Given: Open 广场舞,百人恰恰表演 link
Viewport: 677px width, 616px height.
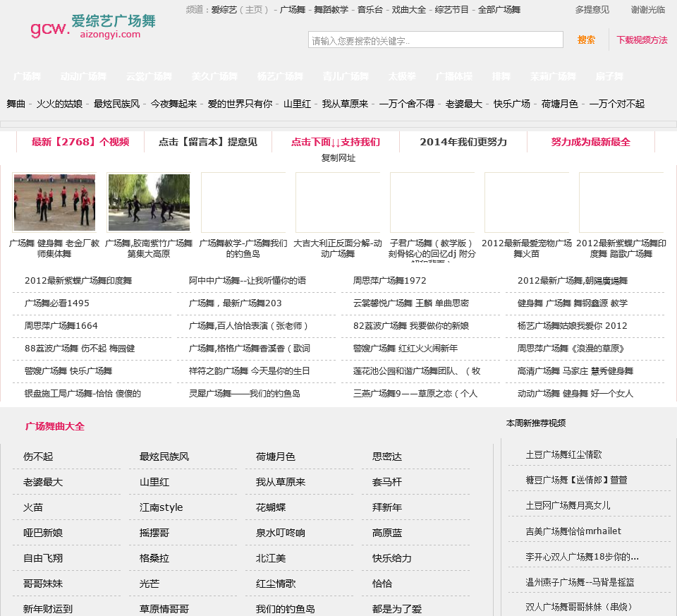Looking at the screenshot, I should coord(249,326).
